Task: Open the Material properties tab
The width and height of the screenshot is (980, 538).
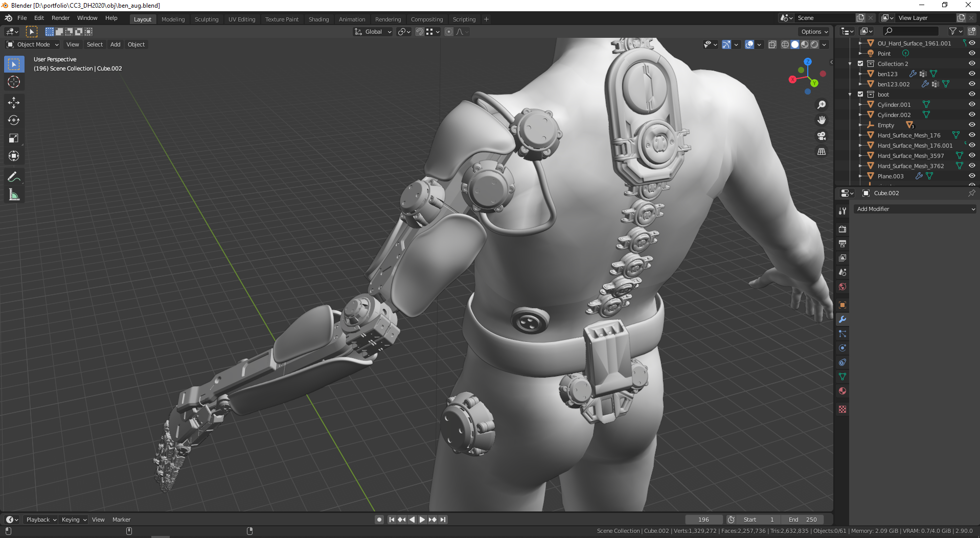Action: [842, 391]
